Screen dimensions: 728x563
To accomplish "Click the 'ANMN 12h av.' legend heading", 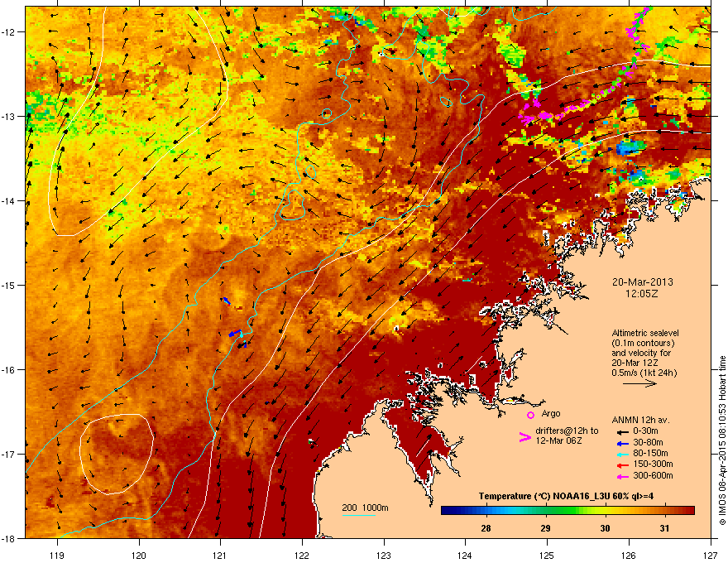I will [x=640, y=420].
